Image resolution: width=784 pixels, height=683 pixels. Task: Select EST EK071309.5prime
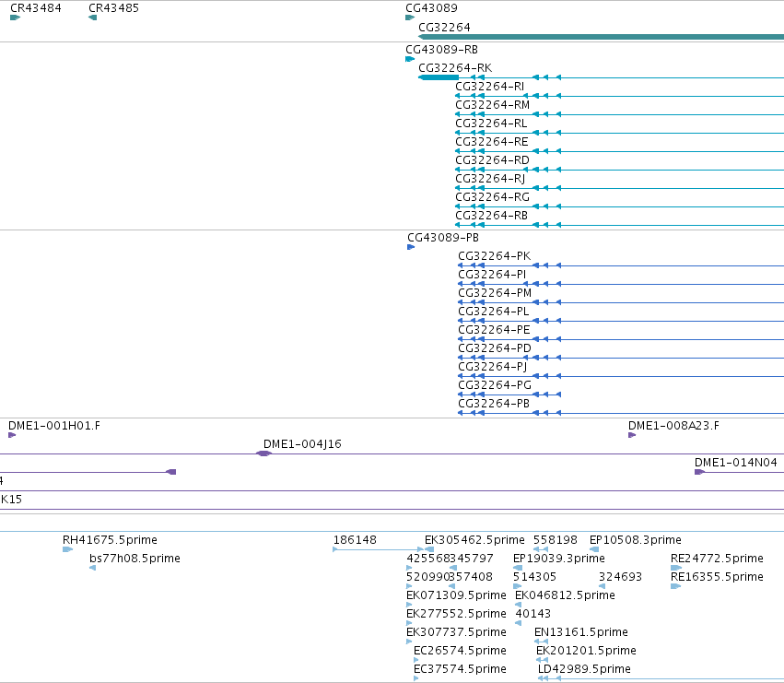click(x=457, y=595)
